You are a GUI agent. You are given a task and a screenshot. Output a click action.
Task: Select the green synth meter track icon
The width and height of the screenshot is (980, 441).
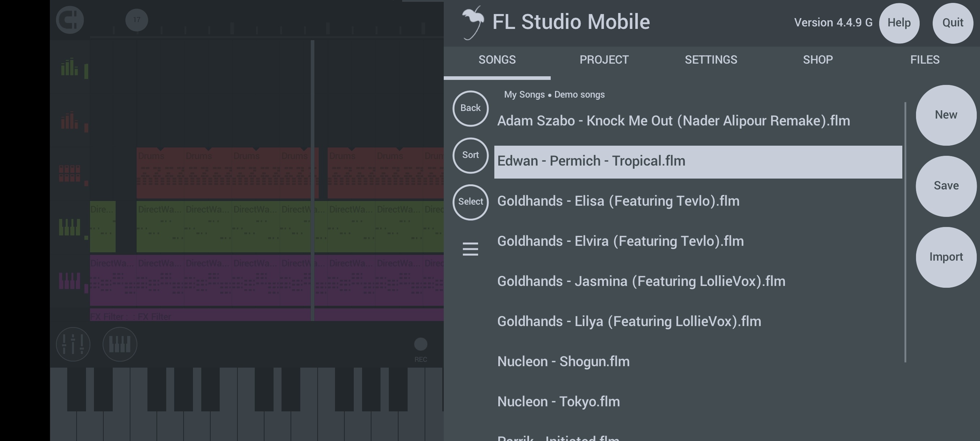69,68
